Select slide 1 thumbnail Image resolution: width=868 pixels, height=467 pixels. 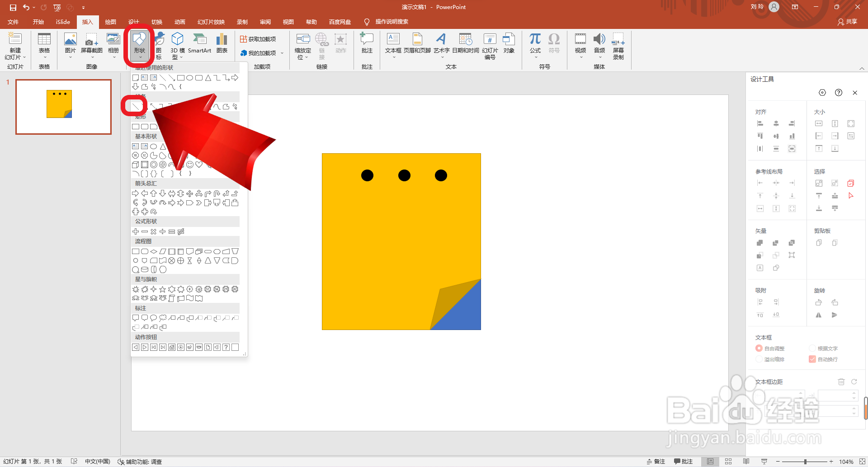[x=63, y=107]
